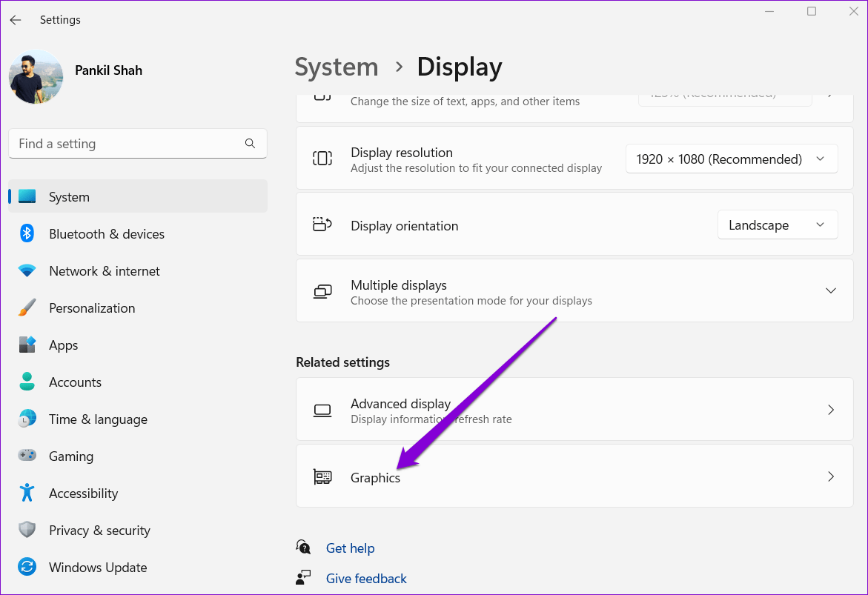Select the Gaming controller icon
The width and height of the screenshot is (868, 595).
pos(27,456)
